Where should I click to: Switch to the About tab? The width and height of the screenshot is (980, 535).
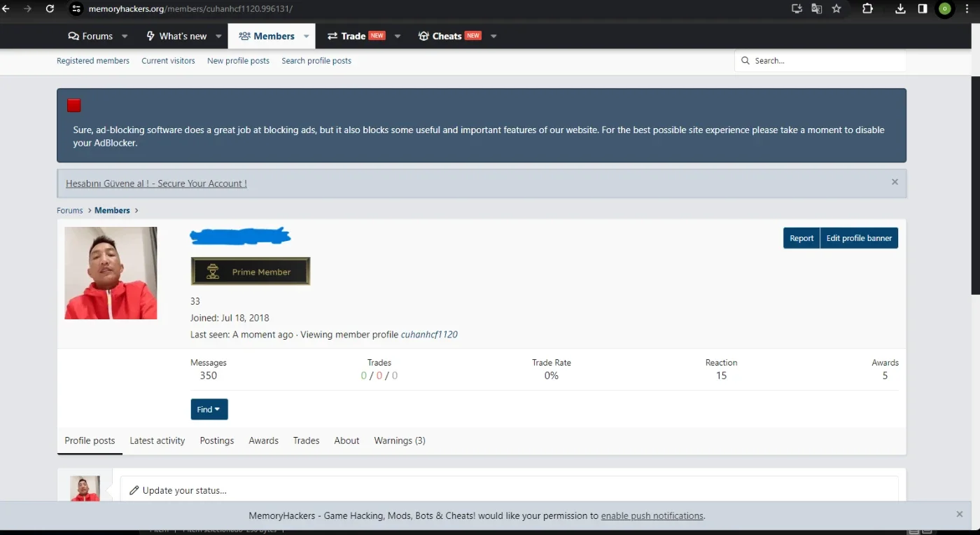346,440
